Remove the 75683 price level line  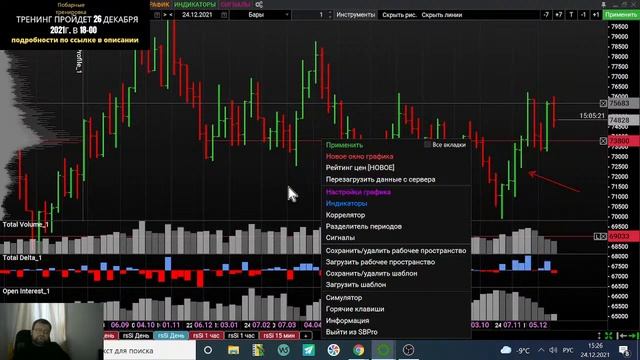(603, 103)
